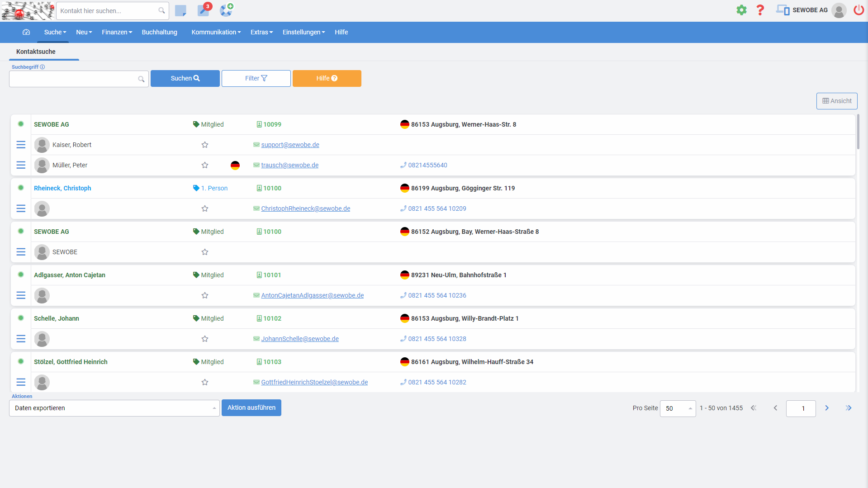The height and width of the screenshot is (488, 868).
Task: Click green status dot of Rheineck, Christoph
Action: point(21,188)
